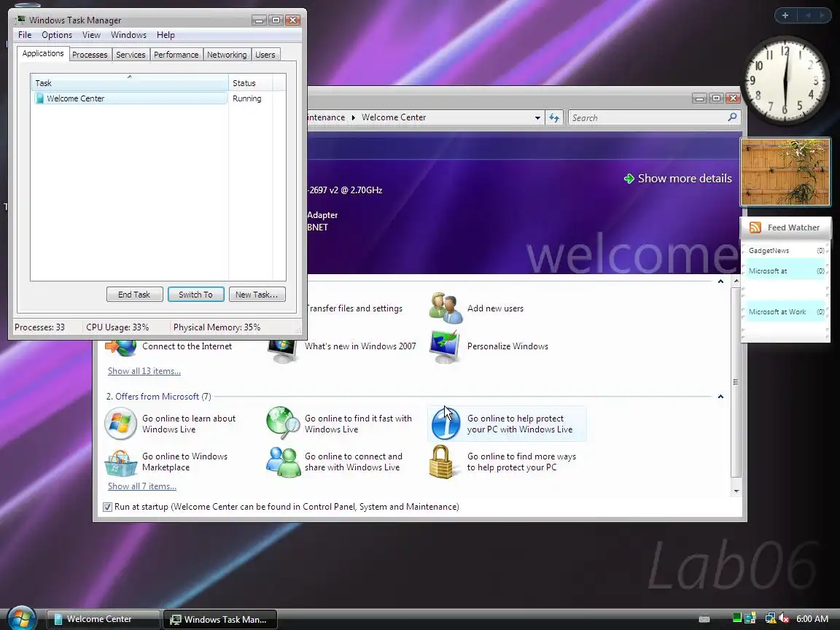Open the Windows menu in Task Manager
This screenshot has width=840, height=630.
pyautogui.click(x=128, y=35)
